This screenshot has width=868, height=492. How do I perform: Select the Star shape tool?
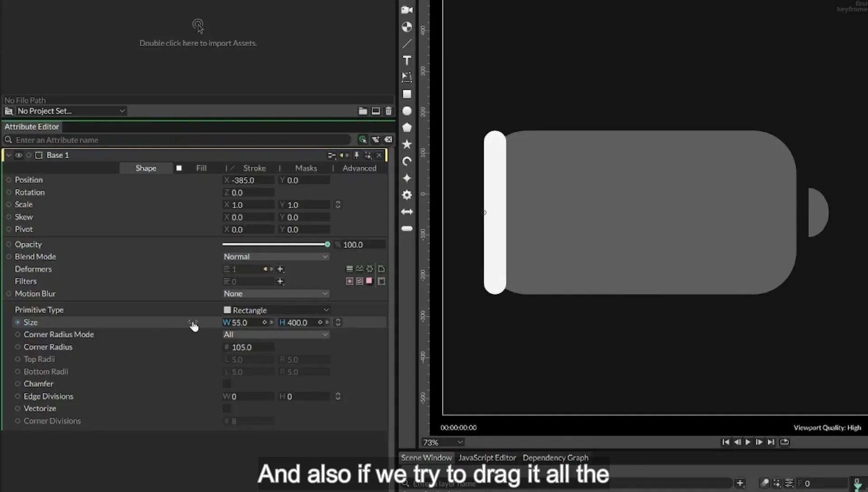407,144
